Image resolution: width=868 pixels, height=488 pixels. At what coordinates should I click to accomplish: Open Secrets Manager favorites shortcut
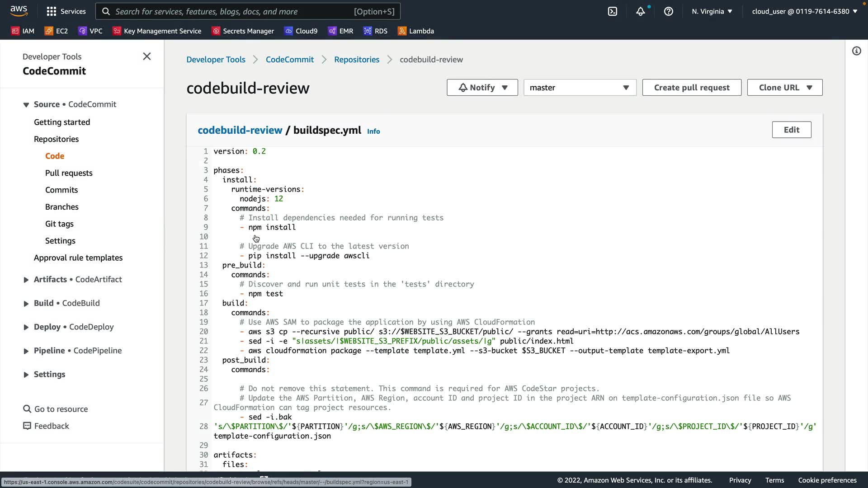(243, 31)
